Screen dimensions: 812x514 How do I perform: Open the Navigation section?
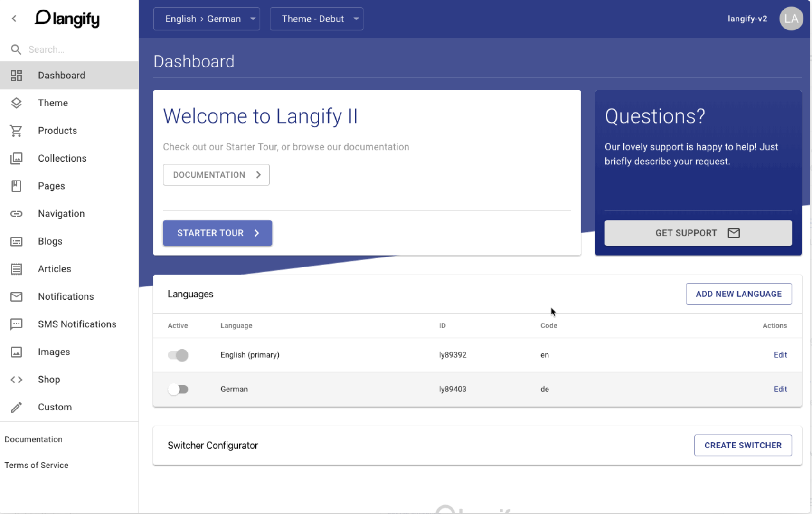(x=69, y=214)
